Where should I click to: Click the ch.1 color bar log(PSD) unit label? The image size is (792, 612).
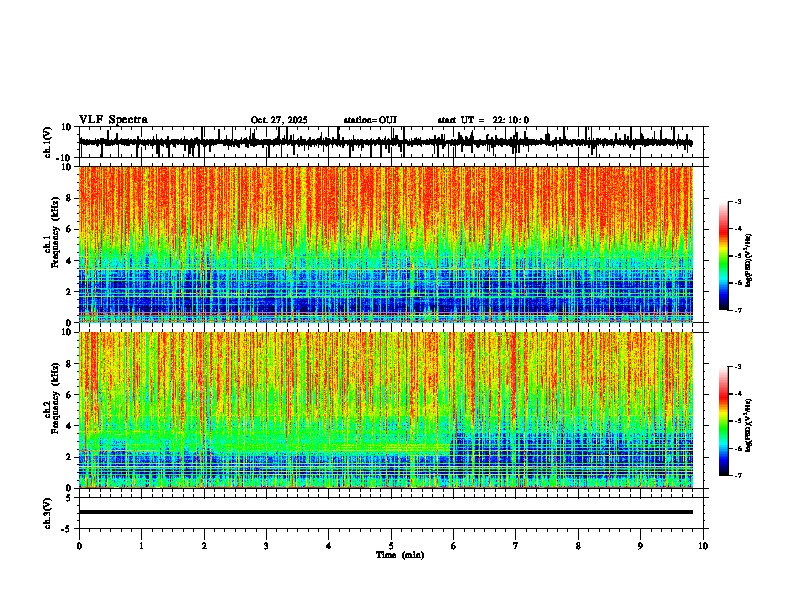coord(749,261)
